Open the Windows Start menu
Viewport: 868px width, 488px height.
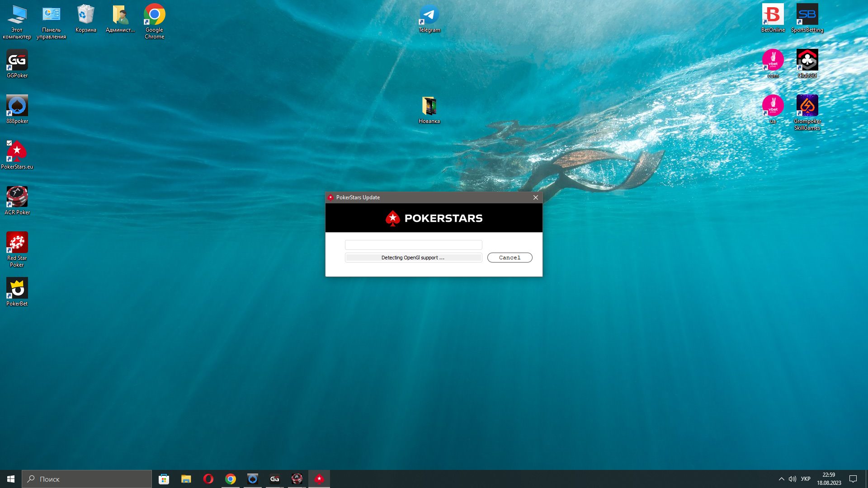tap(11, 479)
